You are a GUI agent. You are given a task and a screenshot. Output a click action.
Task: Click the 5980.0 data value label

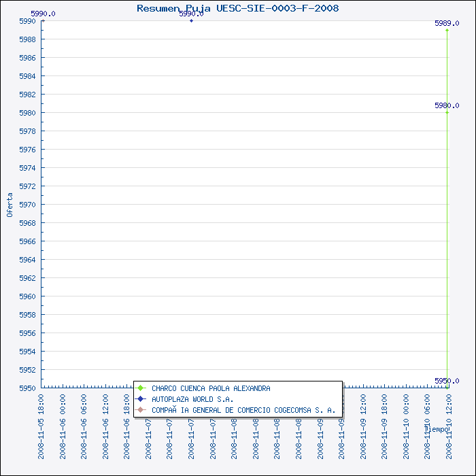447,105
